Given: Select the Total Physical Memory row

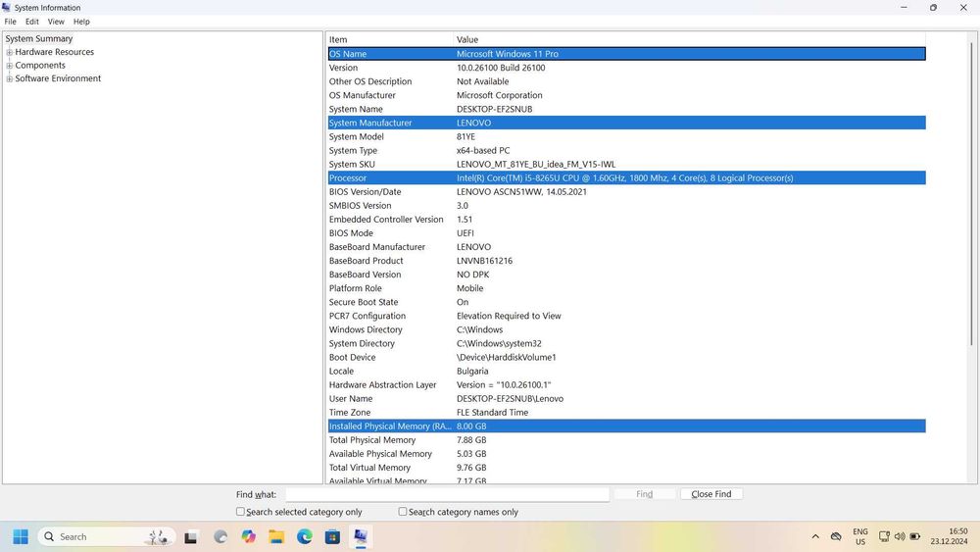Looking at the screenshot, I should click(626, 439).
